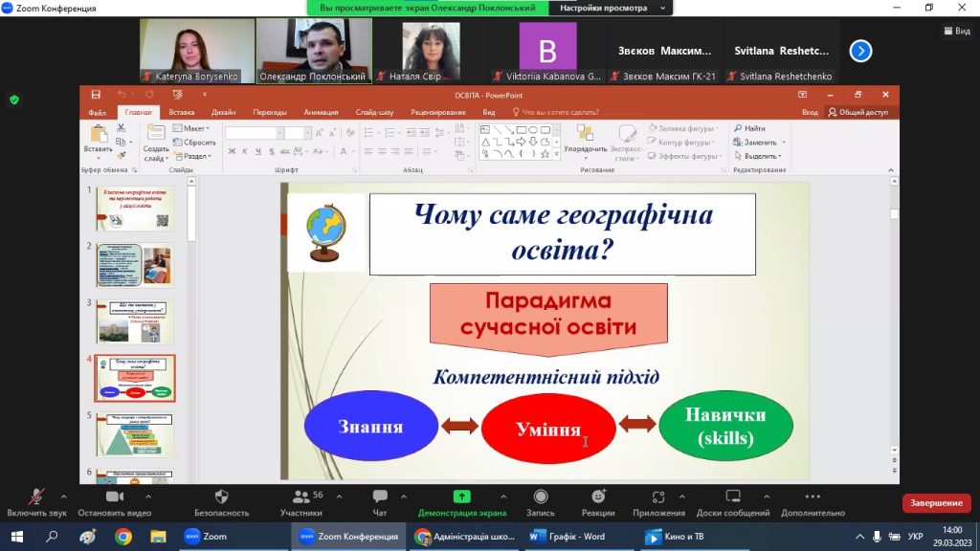Select the rectangle shape in Рисование gallery
The image size is (980, 551).
(520, 131)
